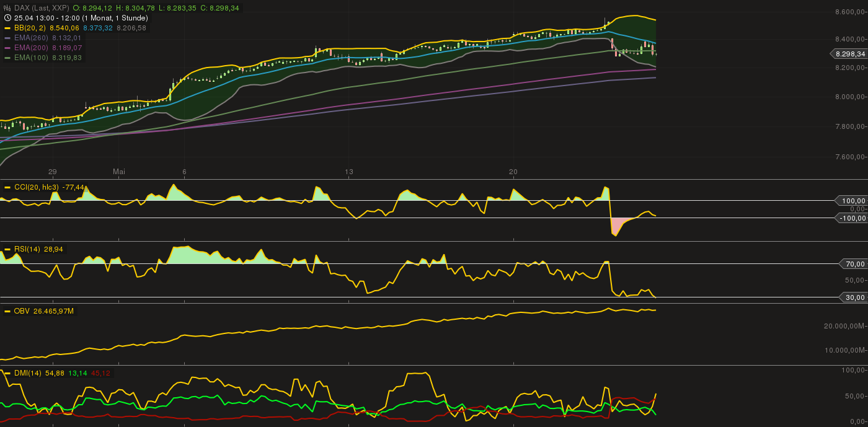The width and height of the screenshot is (868, 427).
Task: Click the candlestick chart-type icon beside DAX
Action: click(8, 8)
